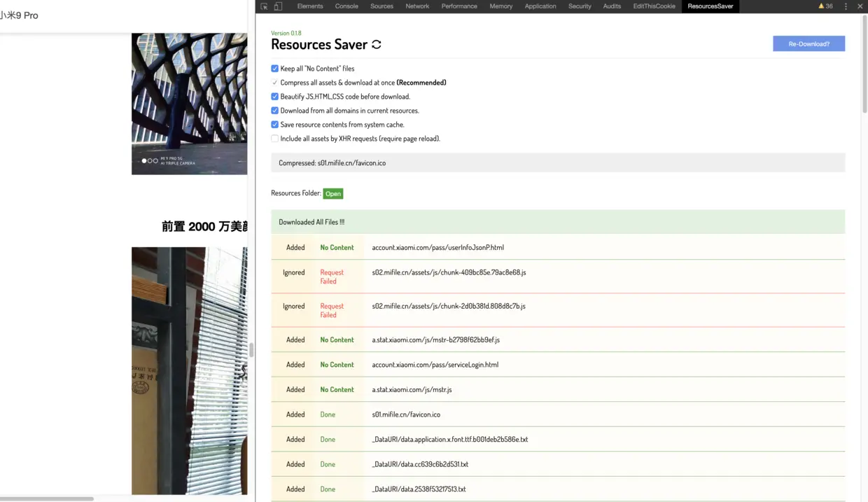
Task: Disable Beautify JS, HTML, CSS code checkbox
Action: pos(274,97)
